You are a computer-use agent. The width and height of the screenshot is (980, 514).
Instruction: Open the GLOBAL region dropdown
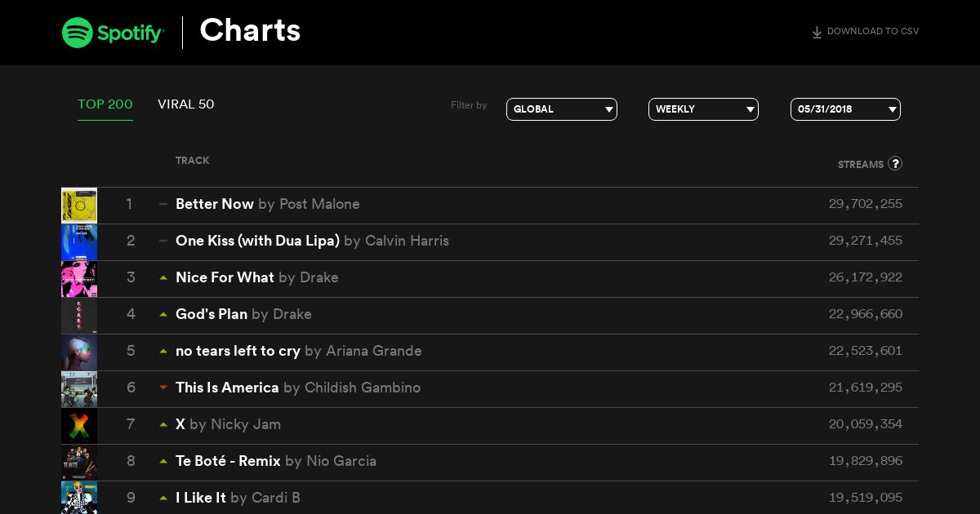(562, 109)
